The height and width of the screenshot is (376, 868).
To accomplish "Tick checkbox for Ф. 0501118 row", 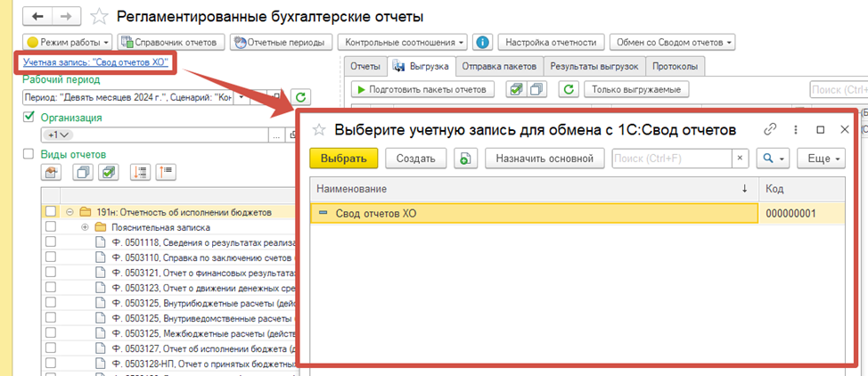I will pyautogui.click(x=51, y=241).
